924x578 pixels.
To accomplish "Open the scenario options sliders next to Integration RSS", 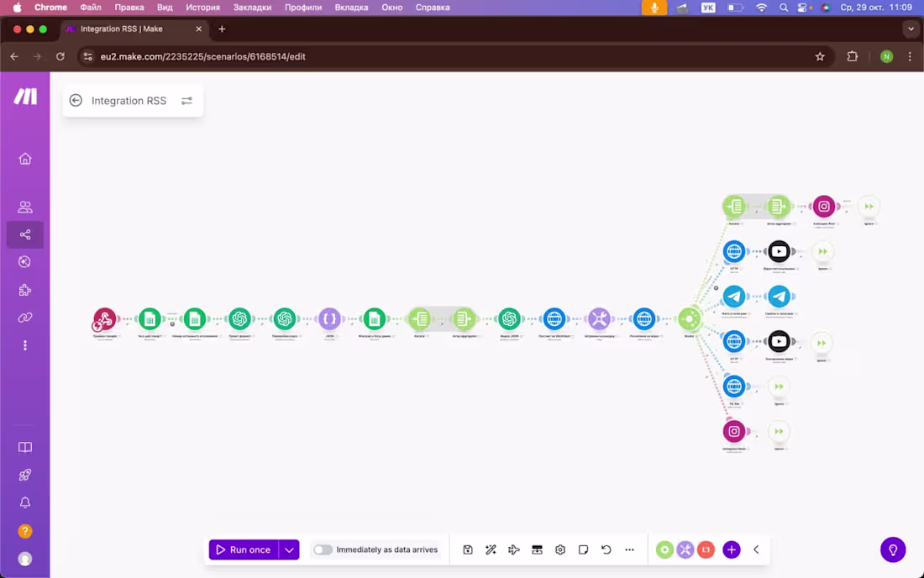I will coord(186,101).
